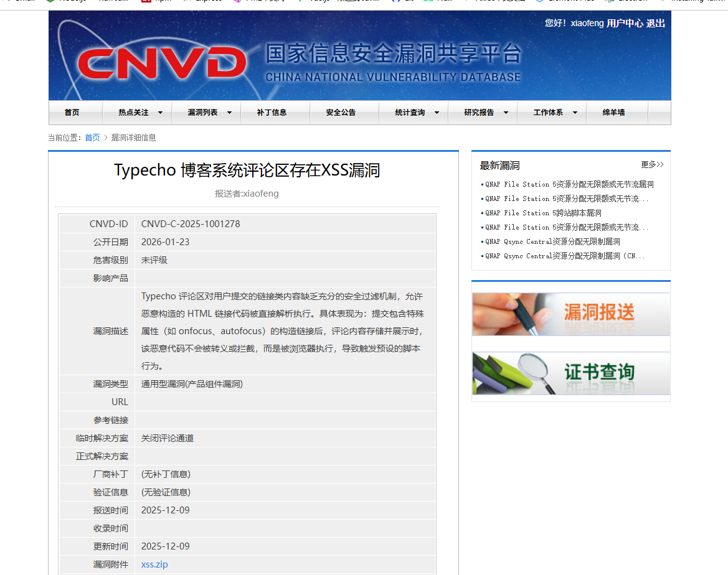The image size is (728, 575).
Task: Click the 漏洞报送 banner image
Action: click(x=570, y=314)
